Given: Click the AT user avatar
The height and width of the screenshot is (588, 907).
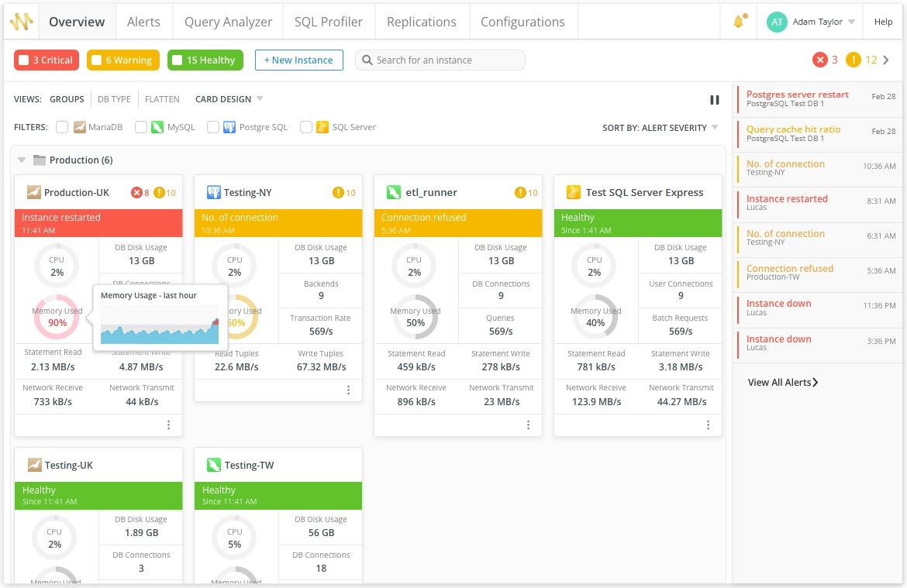Looking at the screenshot, I should click(776, 22).
